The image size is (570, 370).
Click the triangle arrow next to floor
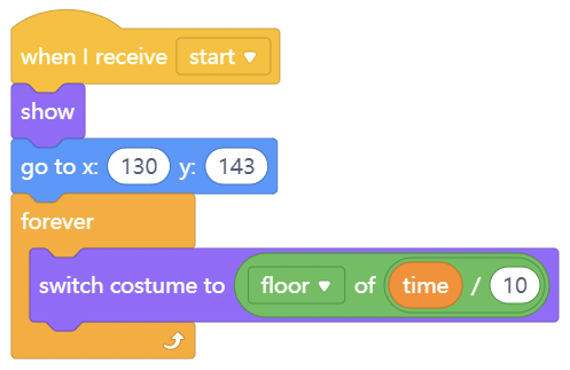coord(324,286)
